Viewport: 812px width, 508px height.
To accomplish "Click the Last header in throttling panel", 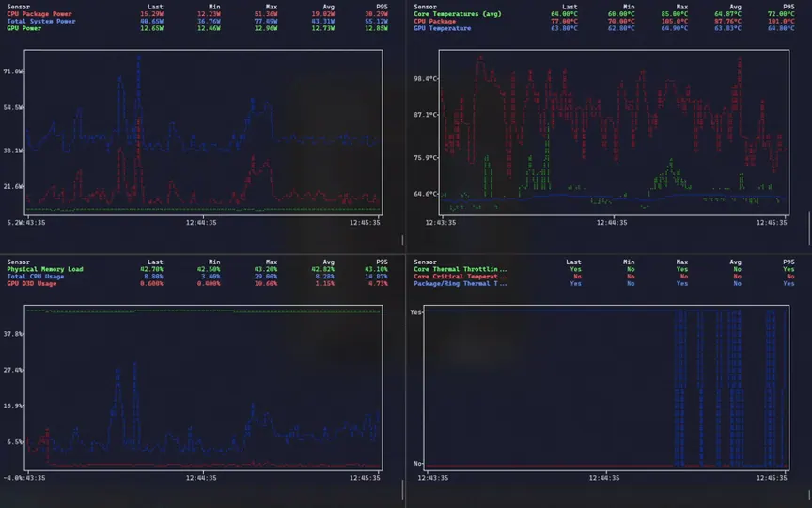I will [x=573, y=262].
